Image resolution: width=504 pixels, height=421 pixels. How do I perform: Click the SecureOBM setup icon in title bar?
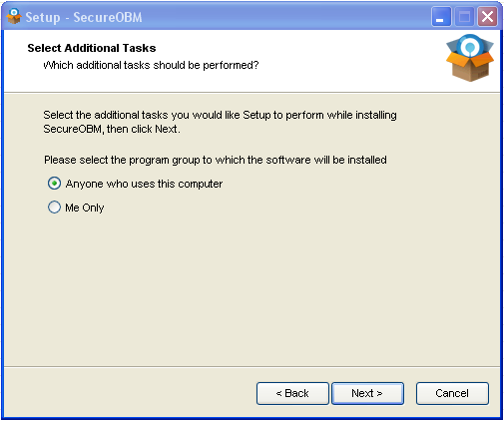coord(14,16)
